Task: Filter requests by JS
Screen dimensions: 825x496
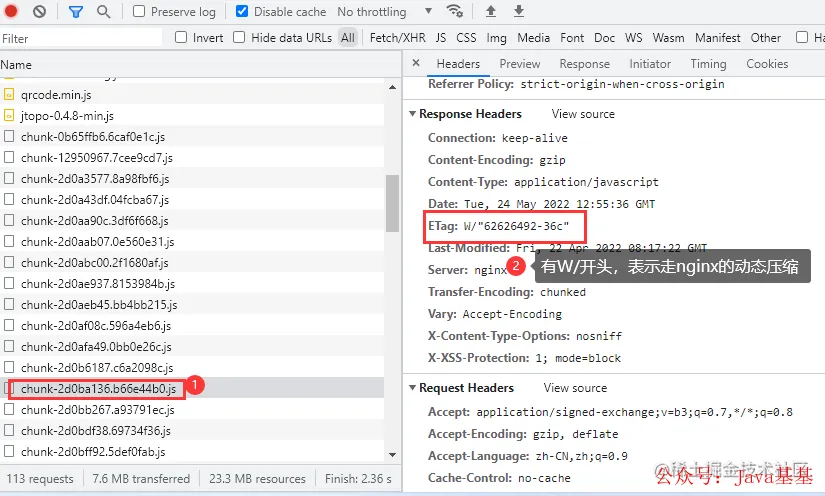Action: (441, 38)
